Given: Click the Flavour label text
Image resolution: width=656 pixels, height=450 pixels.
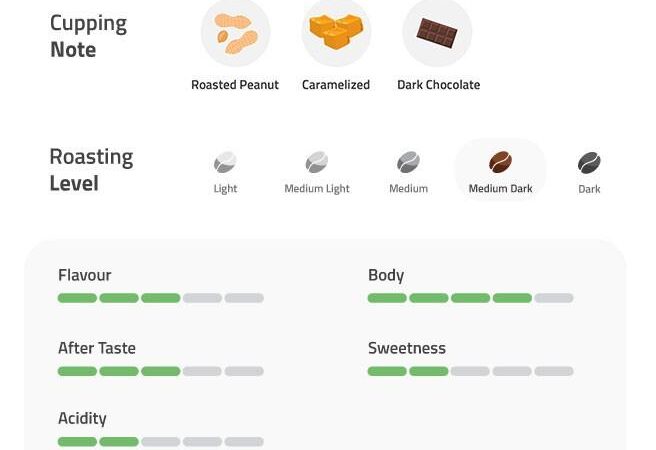Looking at the screenshot, I should [85, 275].
